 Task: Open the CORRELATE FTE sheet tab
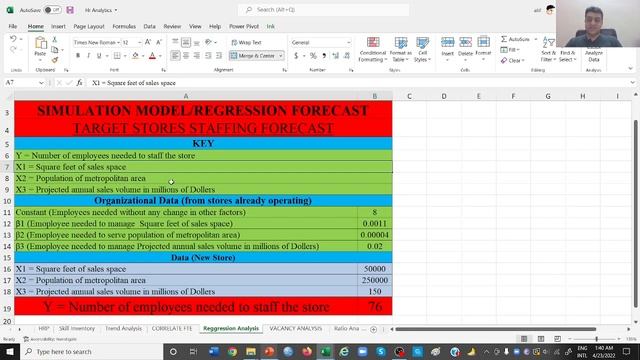tap(172, 329)
